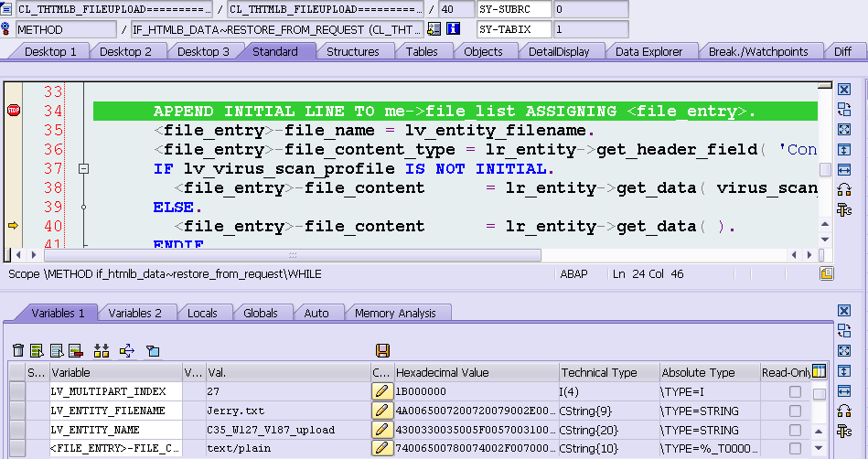Open the table column layout settings icon

pyautogui.click(x=819, y=371)
